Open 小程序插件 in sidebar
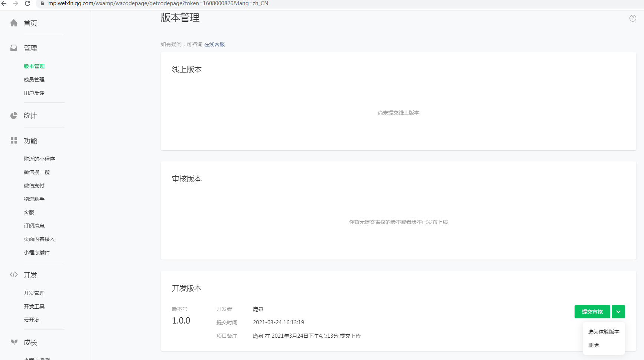644x360 pixels. tap(37, 253)
